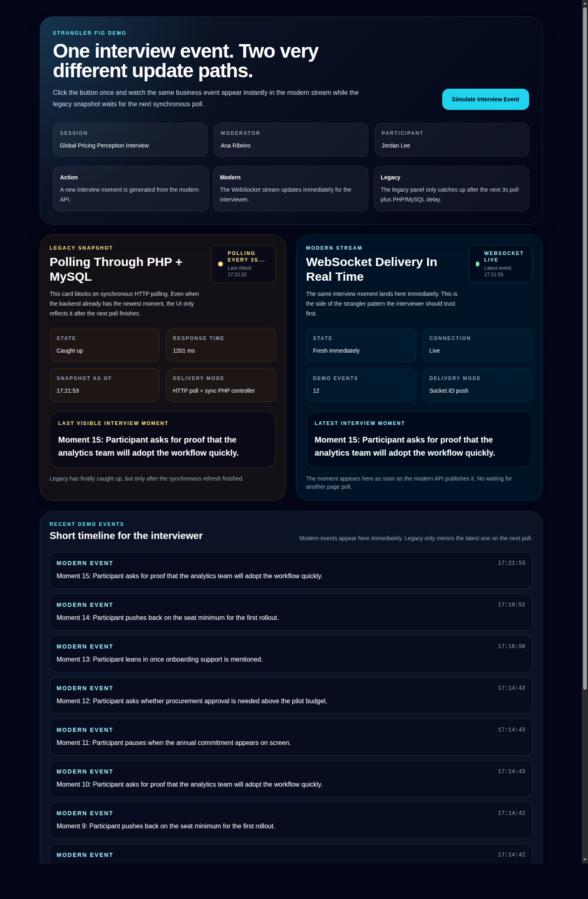Click the yellow polling status dot
Screen dimensions: 588x899
pyautogui.click(x=220, y=264)
